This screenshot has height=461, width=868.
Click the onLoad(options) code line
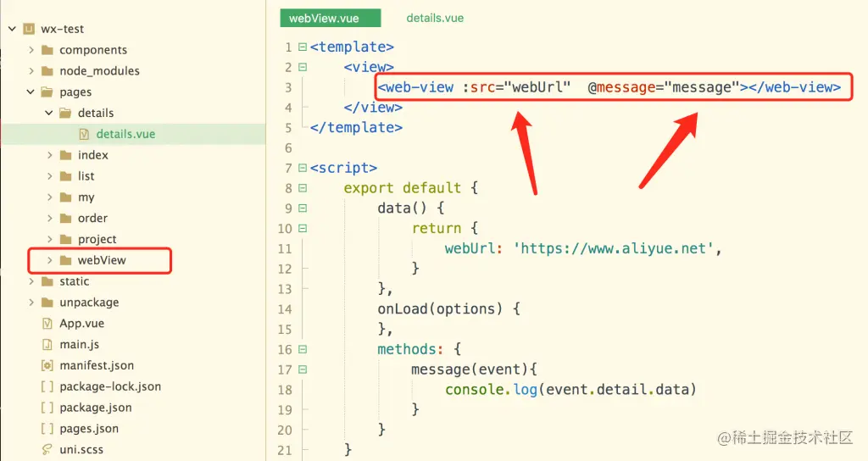click(x=448, y=308)
